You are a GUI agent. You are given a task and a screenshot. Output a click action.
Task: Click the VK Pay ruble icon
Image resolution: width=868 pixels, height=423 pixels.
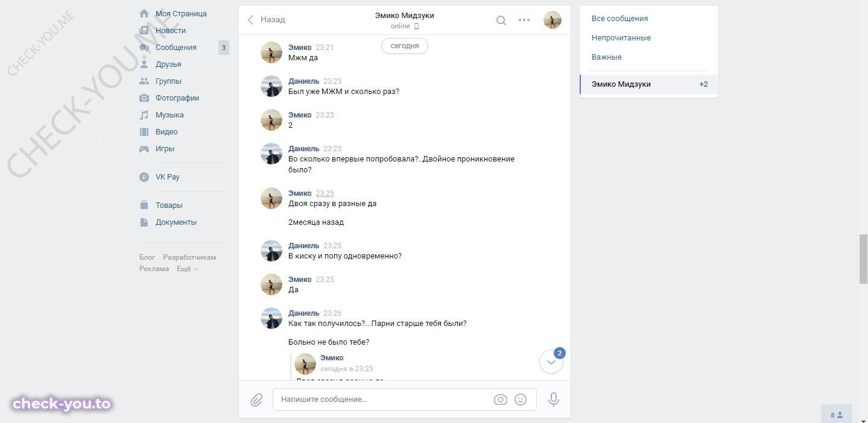pyautogui.click(x=144, y=177)
